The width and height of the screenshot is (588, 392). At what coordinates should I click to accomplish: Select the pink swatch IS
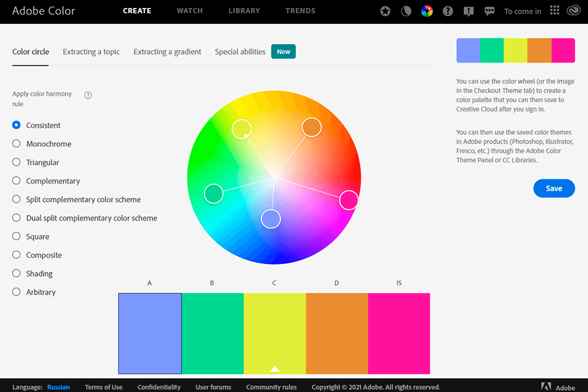click(x=399, y=333)
